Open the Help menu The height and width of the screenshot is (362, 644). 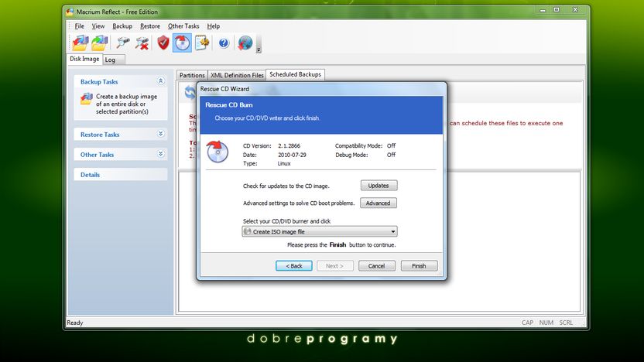click(213, 26)
